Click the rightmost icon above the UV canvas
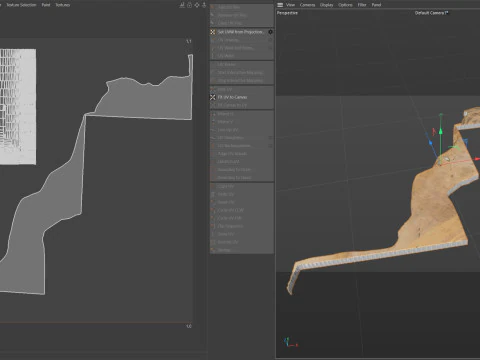The width and height of the screenshot is (480, 360). pos(204,5)
